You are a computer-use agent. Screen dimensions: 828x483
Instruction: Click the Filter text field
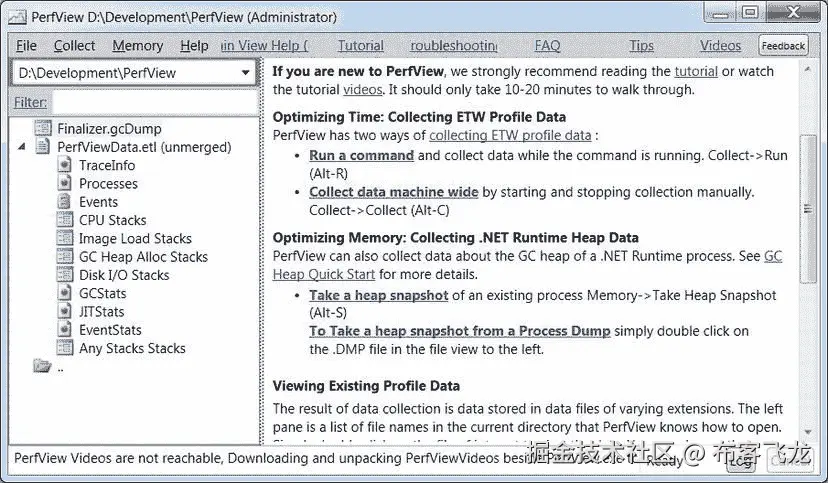155,102
